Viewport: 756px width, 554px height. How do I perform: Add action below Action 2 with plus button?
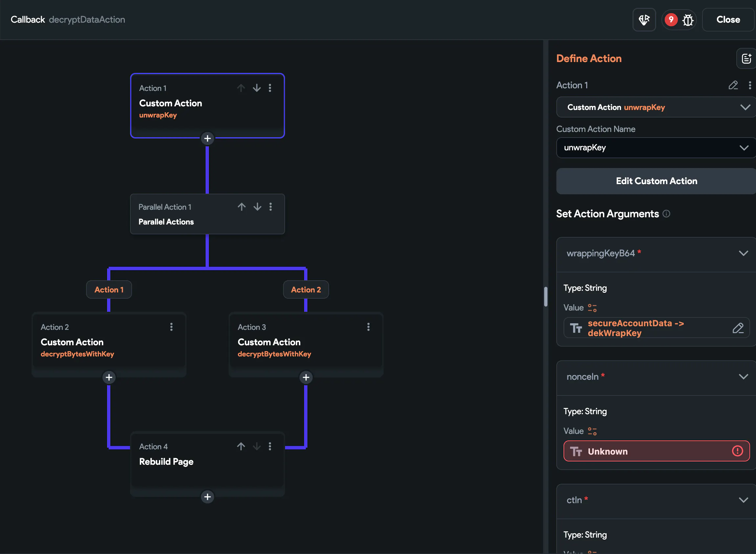point(109,378)
